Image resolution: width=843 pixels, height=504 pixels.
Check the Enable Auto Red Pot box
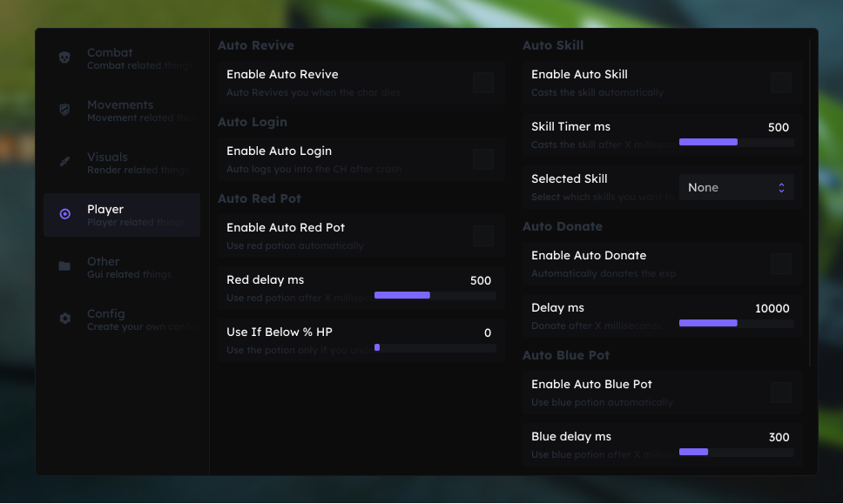click(482, 236)
